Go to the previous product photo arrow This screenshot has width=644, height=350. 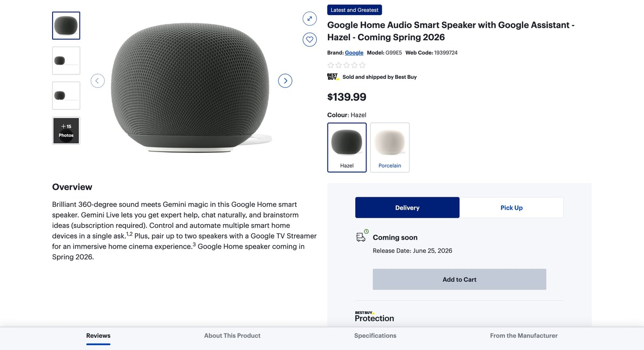tap(97, 81)
